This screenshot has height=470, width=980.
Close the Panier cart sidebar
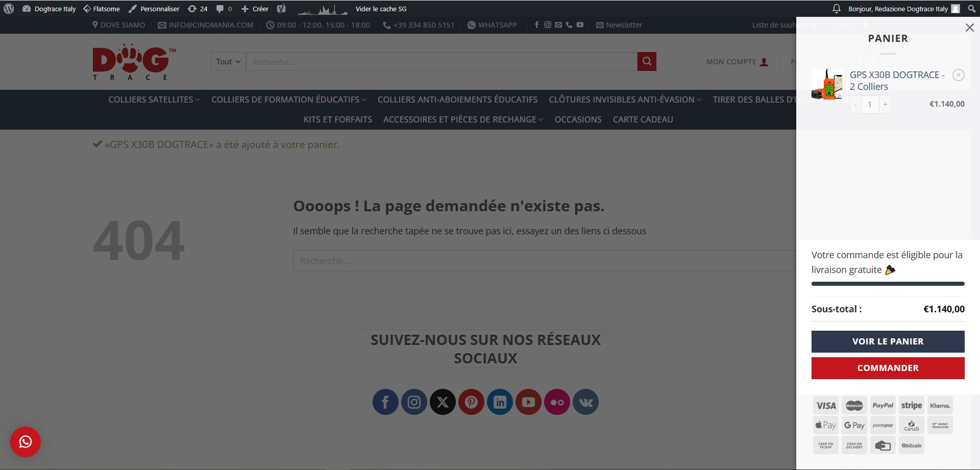coord(969,28)
